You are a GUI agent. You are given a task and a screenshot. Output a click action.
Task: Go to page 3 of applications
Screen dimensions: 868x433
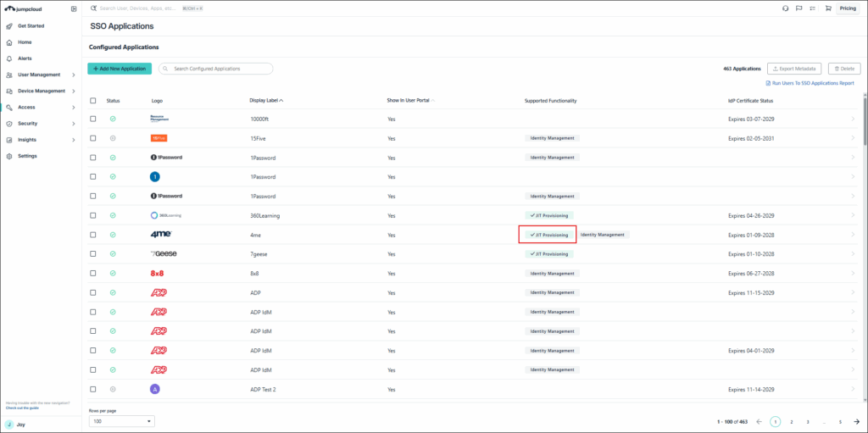point(808,422)
